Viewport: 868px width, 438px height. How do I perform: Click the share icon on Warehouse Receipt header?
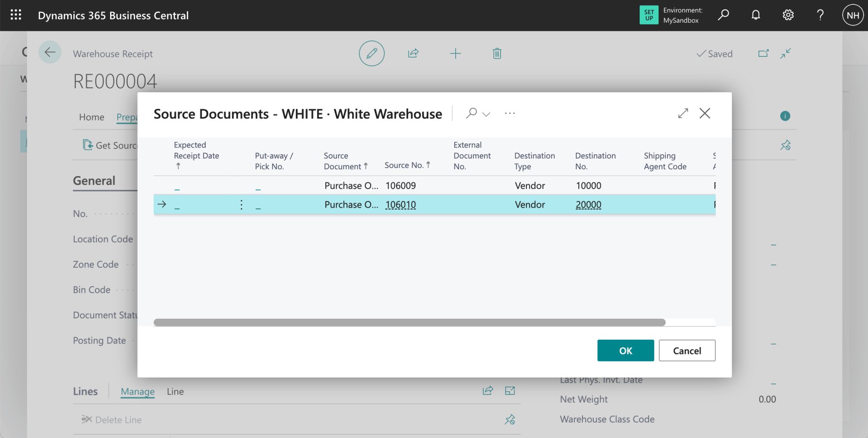413,53
